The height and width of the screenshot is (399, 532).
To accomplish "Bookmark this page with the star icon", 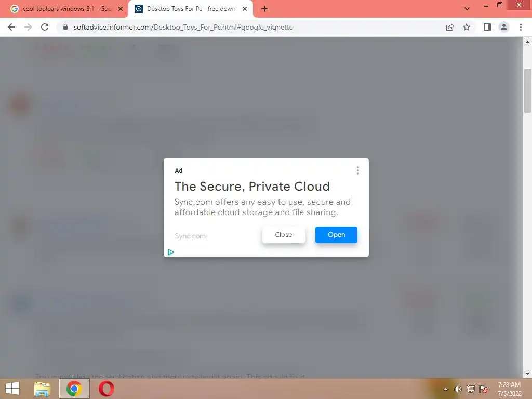I will tap(467, 27).
